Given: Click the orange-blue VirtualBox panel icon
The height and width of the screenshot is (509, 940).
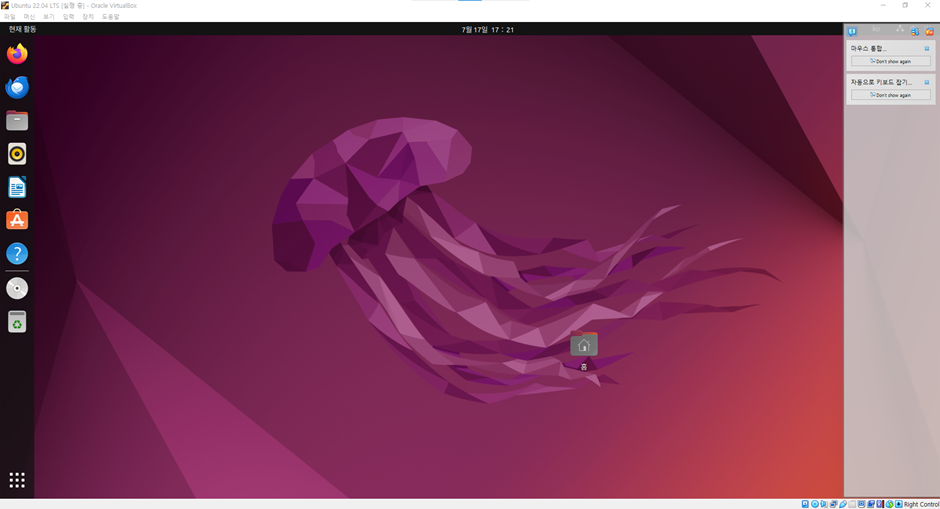Looking at the screenshot, I should pyautogui.click(x=915, y=31).
